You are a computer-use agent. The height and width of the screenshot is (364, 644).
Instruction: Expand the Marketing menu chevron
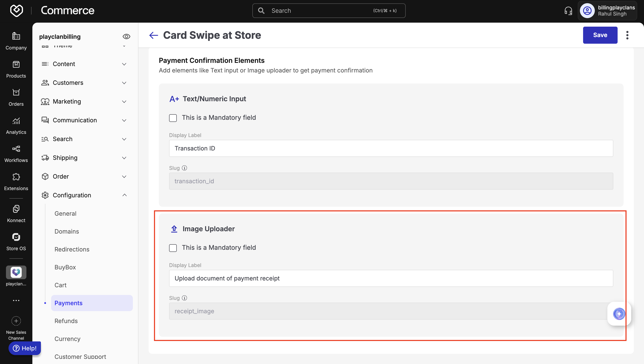[124, 101]
